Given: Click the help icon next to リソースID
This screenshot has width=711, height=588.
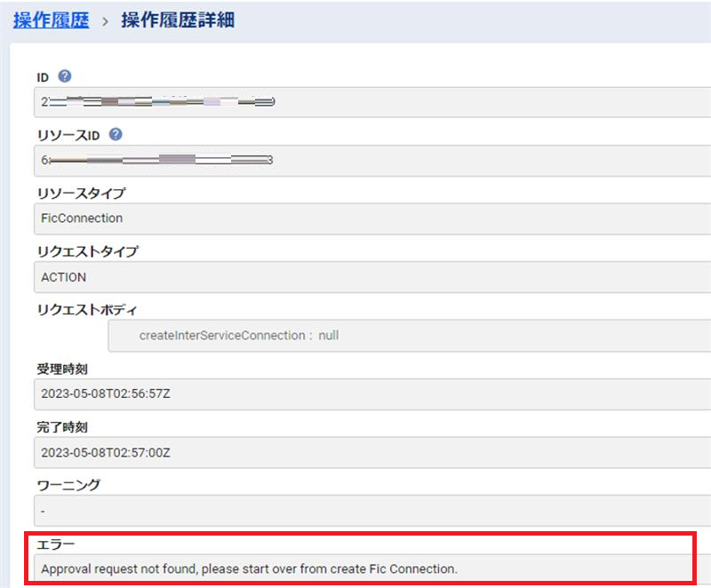Looking at the screenshot, I should click(116, 134).
